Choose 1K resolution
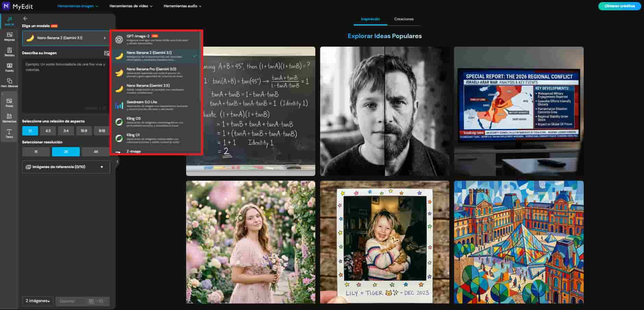 click(36, 152)
